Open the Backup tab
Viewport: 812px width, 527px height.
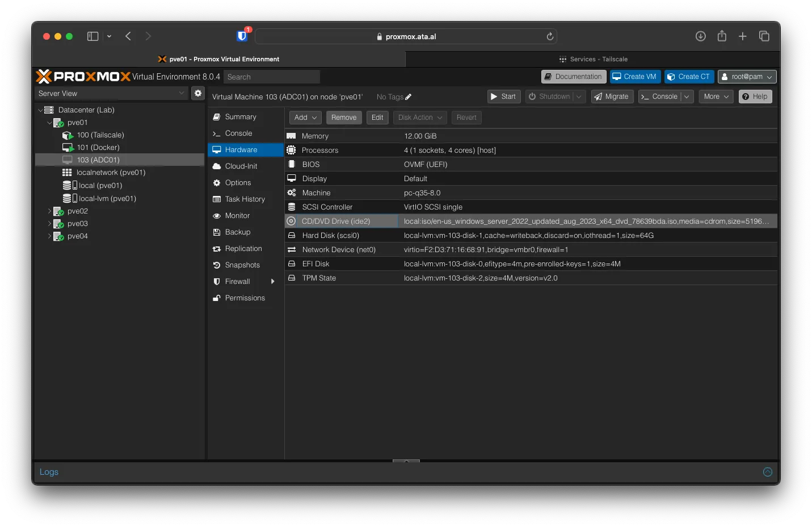point(246,232)
